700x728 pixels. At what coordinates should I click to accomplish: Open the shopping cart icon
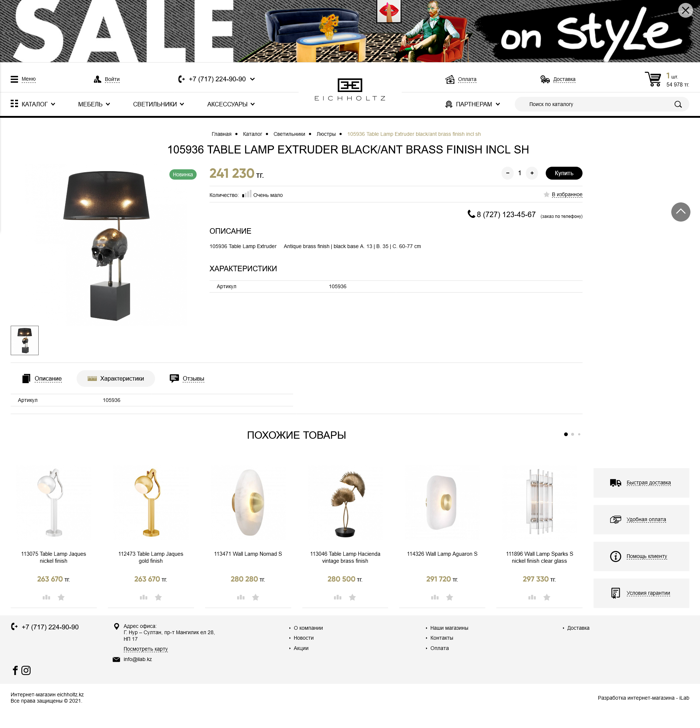coord(652,79)
